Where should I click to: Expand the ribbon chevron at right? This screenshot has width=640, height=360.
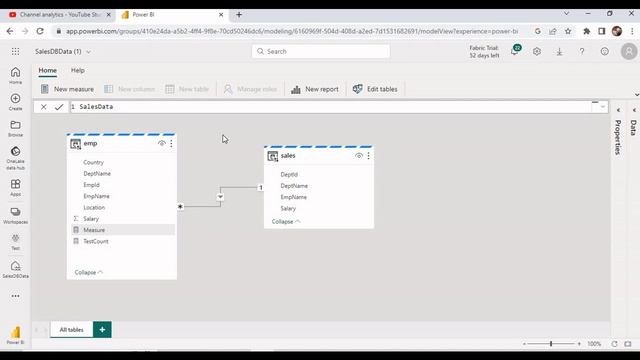point(636,95)
